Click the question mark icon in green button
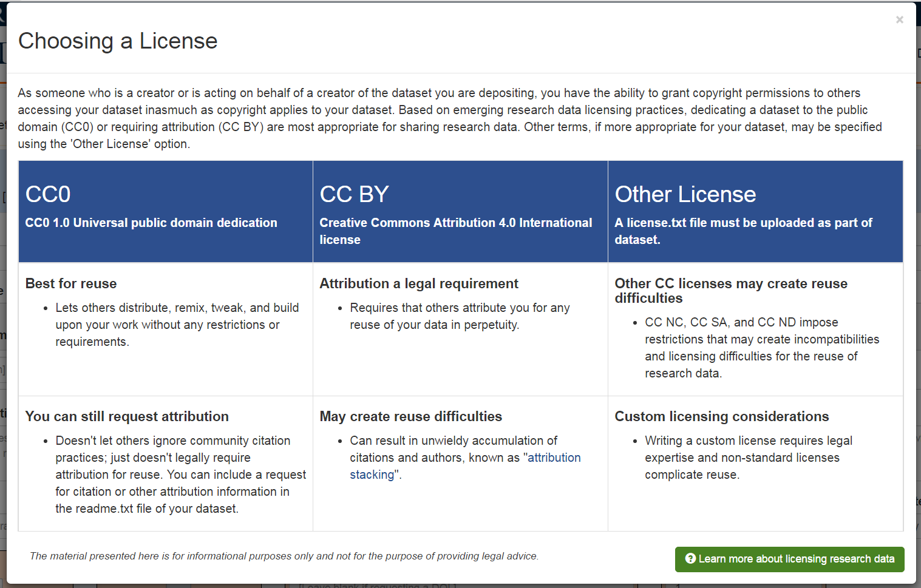The image size is (921, 588). [x=690, y=558]
